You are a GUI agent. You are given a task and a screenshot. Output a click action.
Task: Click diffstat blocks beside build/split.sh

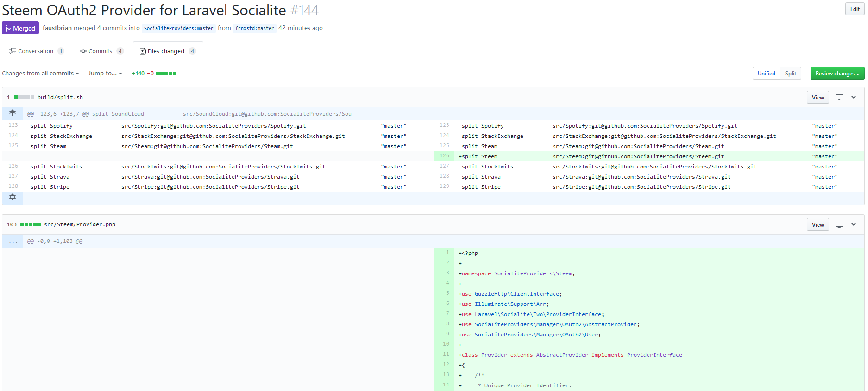tap(24, 97)
